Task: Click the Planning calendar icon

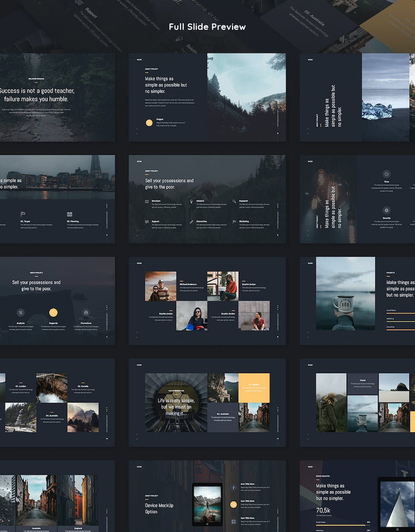Action: coord(69,214)
